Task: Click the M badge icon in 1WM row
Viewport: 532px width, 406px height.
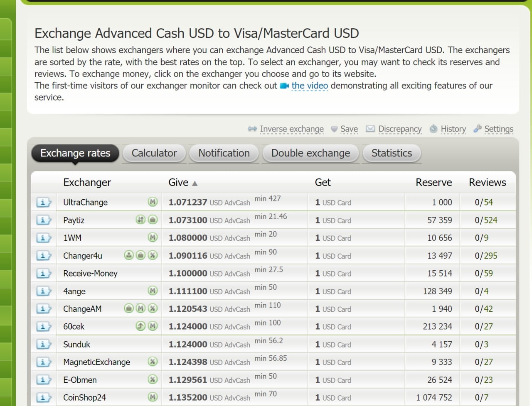Action: pos(153,237)
